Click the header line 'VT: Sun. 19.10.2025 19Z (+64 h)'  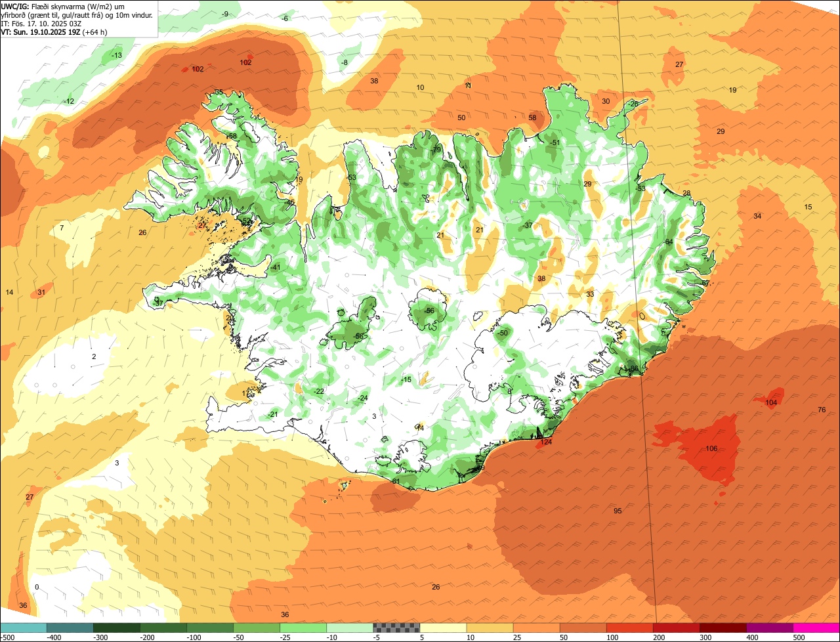pyautogui.click(x=54, y=32)
